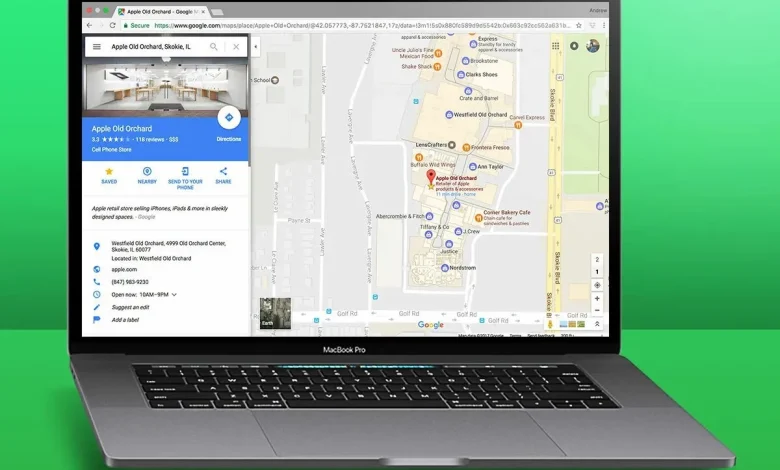Zoom out the map with minus

[597, 310]
